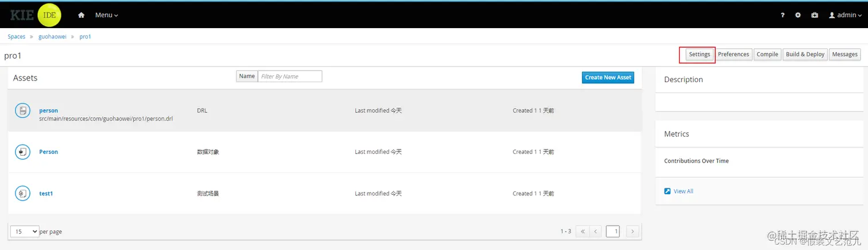Screen dimensions: 868x250
Task: Click the Description panel heading
Action: pyautogui.click(x=683, y=80)
